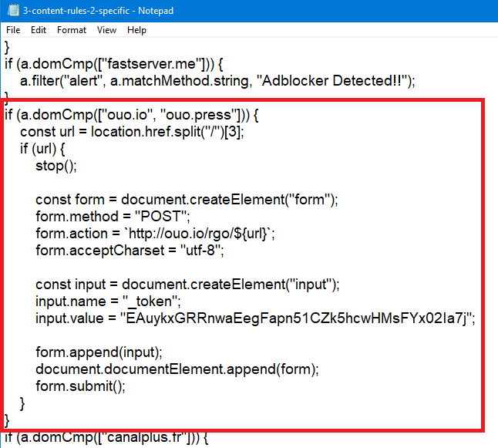This screenshot has width=498, height=448.
Task: Click the 'form.acceptCharset = "utf-8"' line
Action: (130, 251)
